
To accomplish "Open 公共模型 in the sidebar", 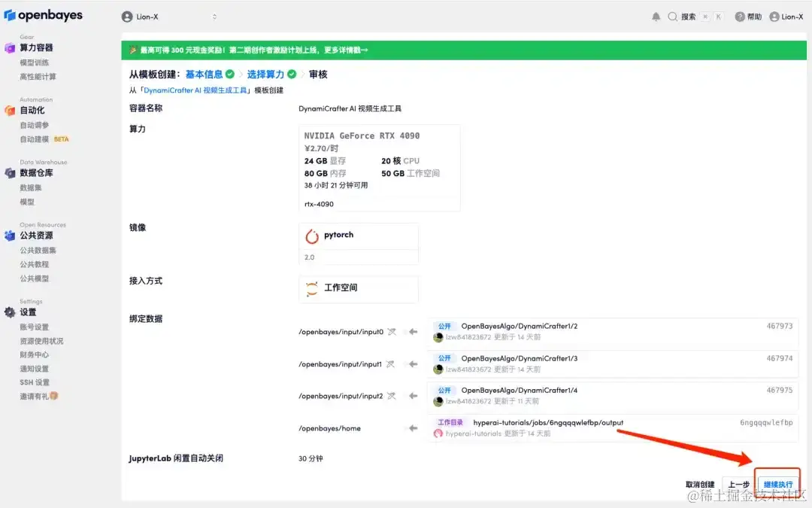I will (34, 278).
